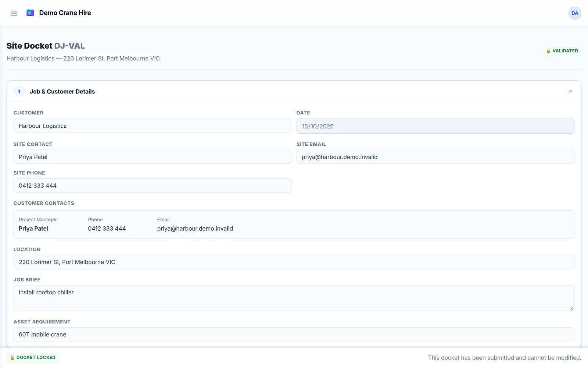Click the Site Contact field Priya Patel
Image resolution: width=588 pixels, height=368 pixels.
click(x=153, y=157)
